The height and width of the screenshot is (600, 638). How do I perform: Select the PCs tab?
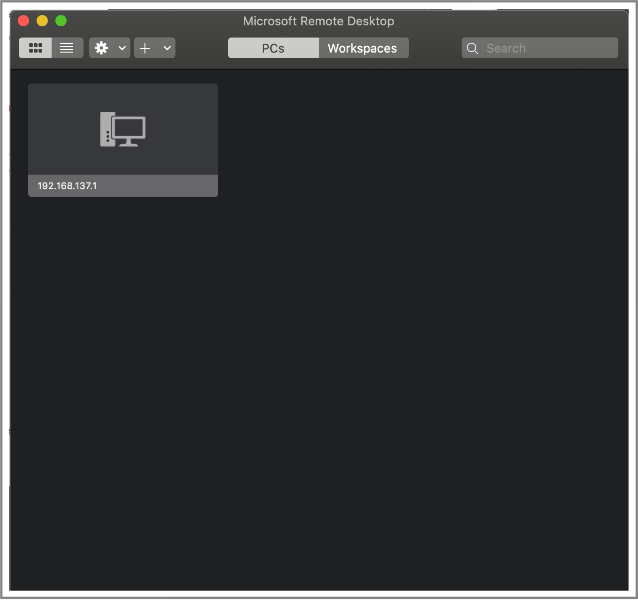click(x=273, y=48)
